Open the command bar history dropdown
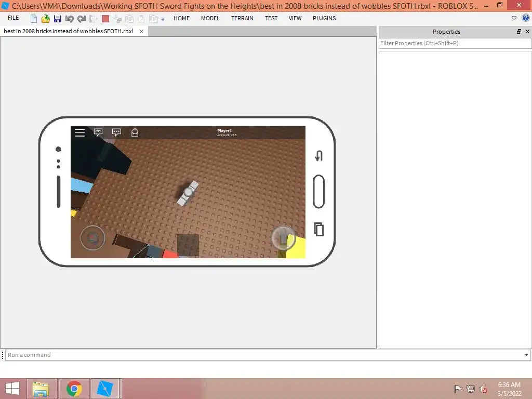The image size is (532, 399). point(527,355)
